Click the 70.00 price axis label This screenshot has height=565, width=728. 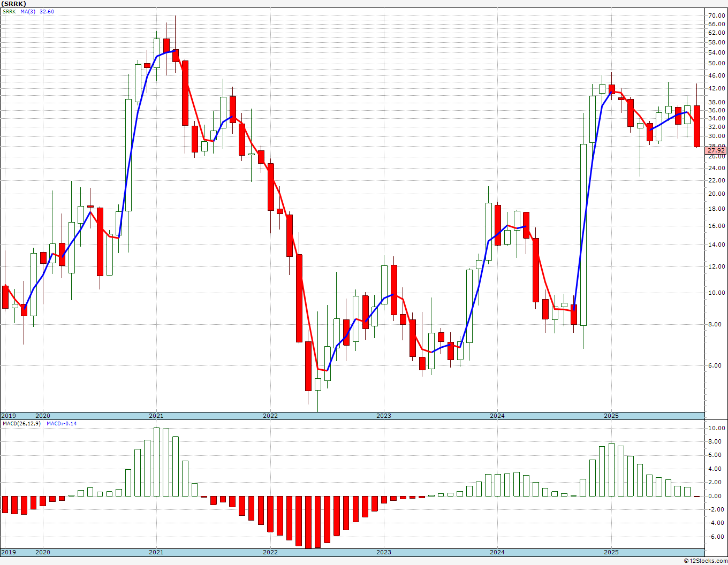coord(716,16)
